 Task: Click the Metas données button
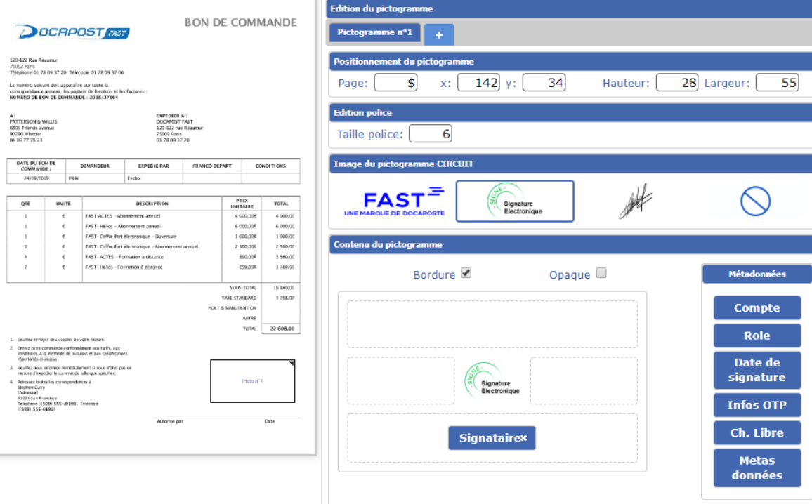coord(757,467)
